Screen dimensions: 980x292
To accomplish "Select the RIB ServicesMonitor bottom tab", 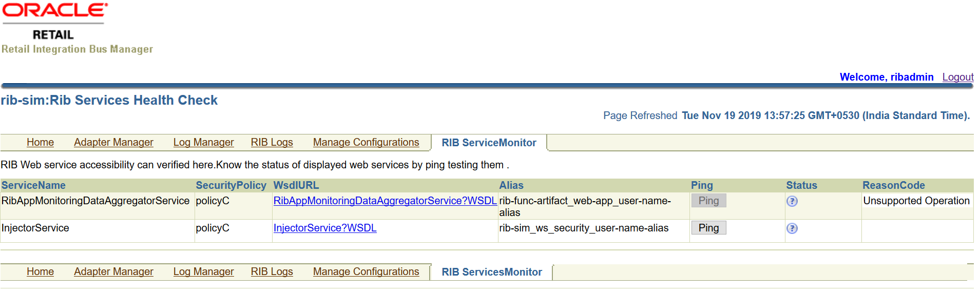I will tap(492, 272).
